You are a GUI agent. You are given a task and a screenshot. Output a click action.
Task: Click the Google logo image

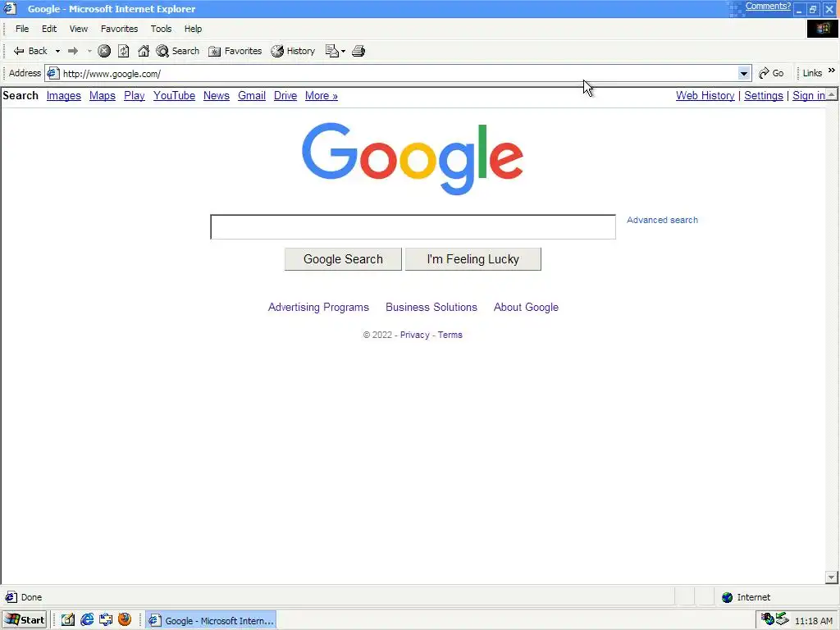coord(413,158)
